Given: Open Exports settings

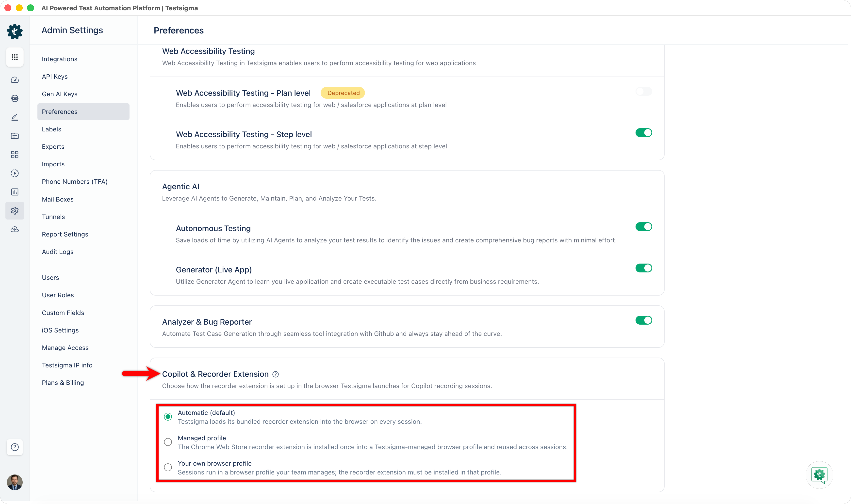Looking at the screenshot, I should (x=53, y=147).
